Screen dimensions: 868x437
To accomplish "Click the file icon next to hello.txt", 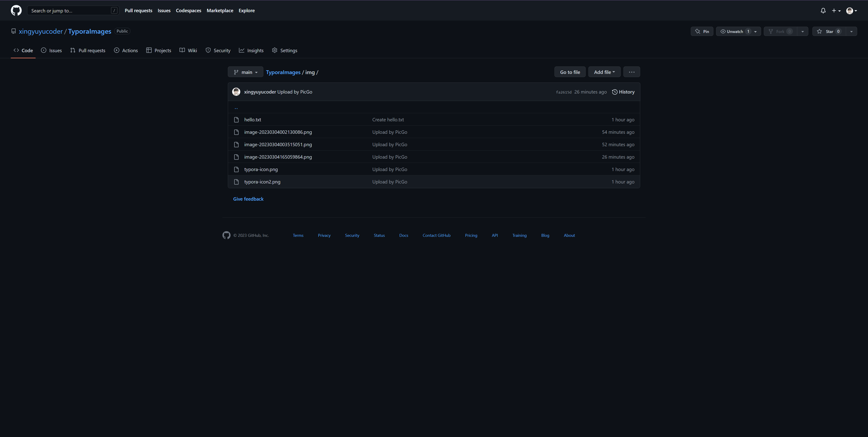I will tap(236, 120).
